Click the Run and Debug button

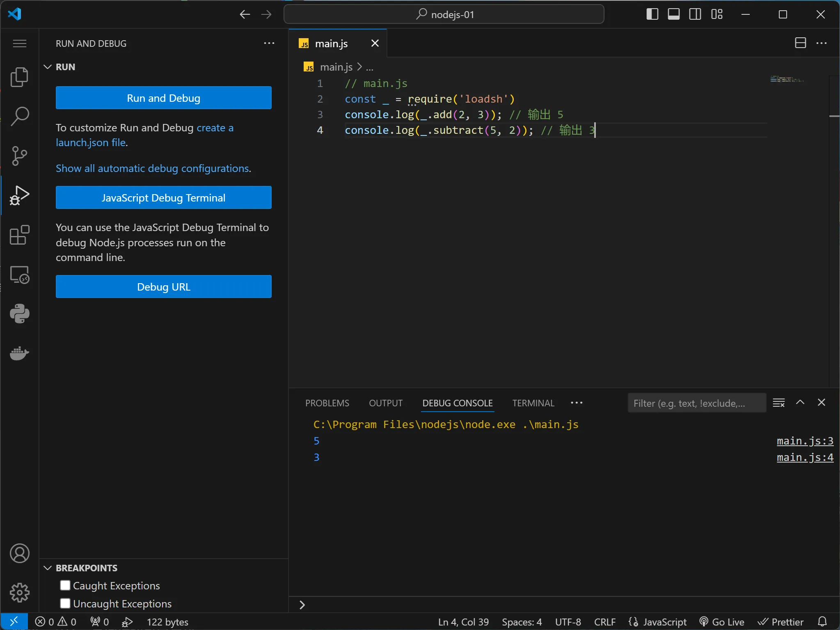(x=164, y=98)
